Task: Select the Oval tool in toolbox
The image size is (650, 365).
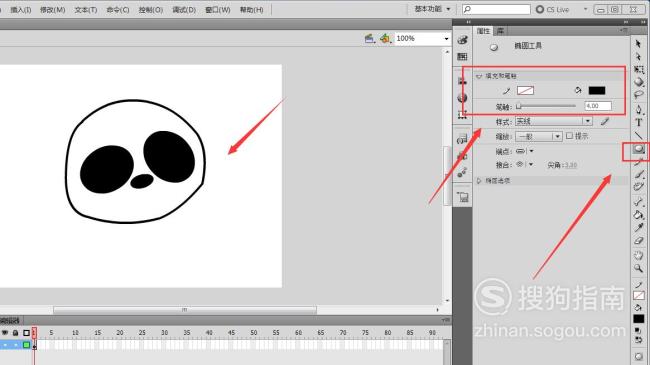Action: tap(638, 148)
